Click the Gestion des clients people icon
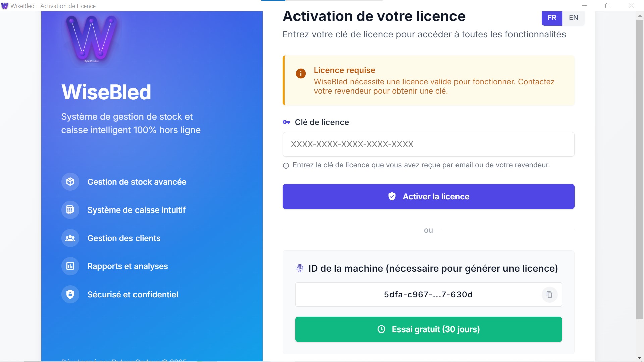The image size is (644, 362). (70, 238)
